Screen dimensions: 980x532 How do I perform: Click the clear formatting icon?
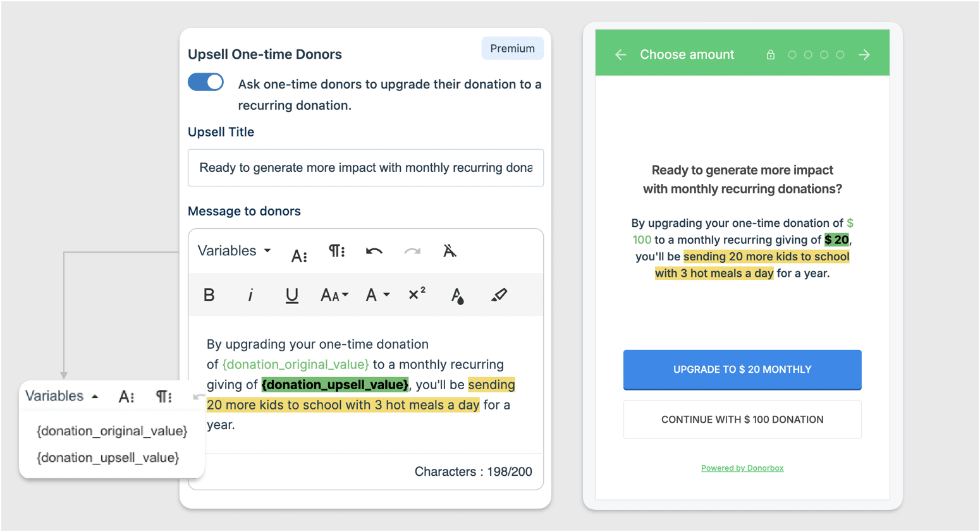[x=450, y=251]
